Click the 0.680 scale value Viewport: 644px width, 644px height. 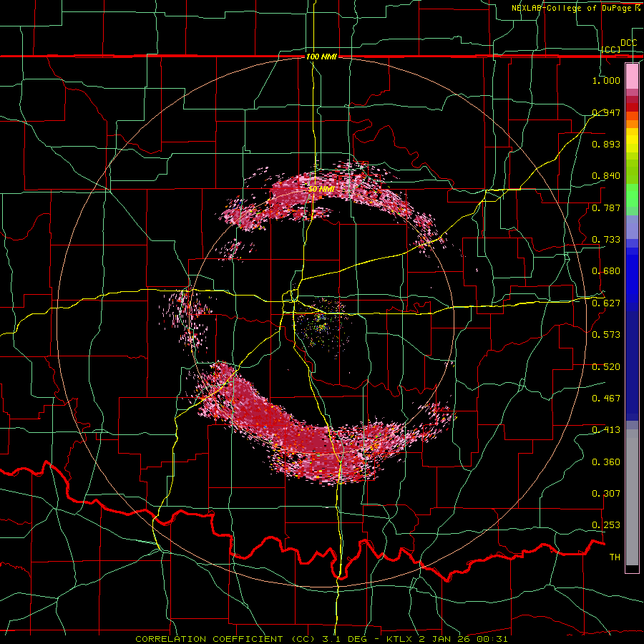tap(606, 271)
